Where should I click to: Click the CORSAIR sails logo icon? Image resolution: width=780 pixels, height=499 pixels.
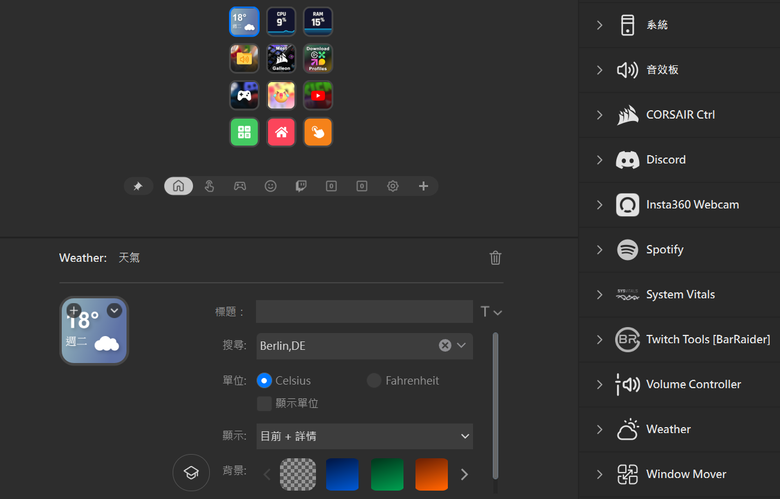click(x=628, y=115)
